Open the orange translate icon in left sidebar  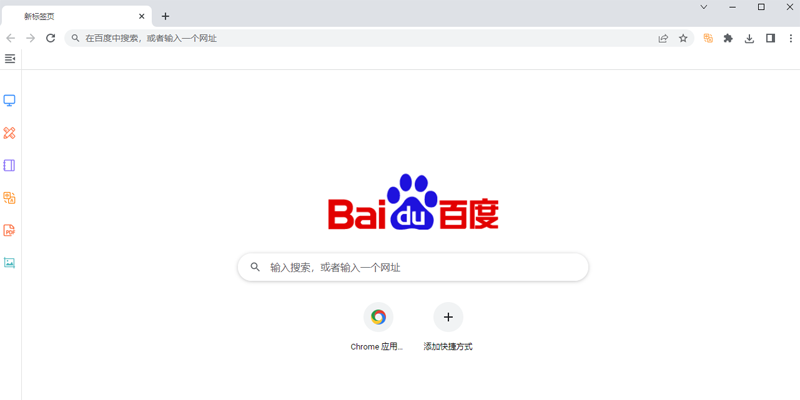click(10, 198)
